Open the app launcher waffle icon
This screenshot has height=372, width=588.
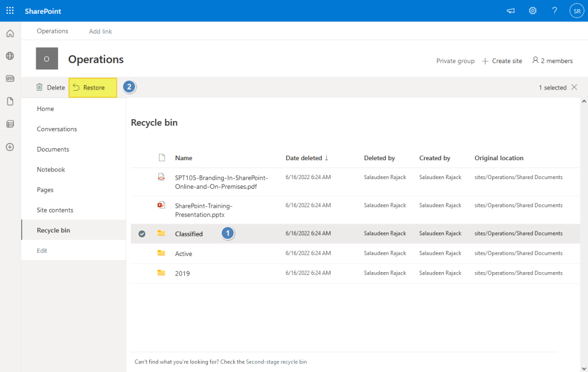tap(10, 10)
